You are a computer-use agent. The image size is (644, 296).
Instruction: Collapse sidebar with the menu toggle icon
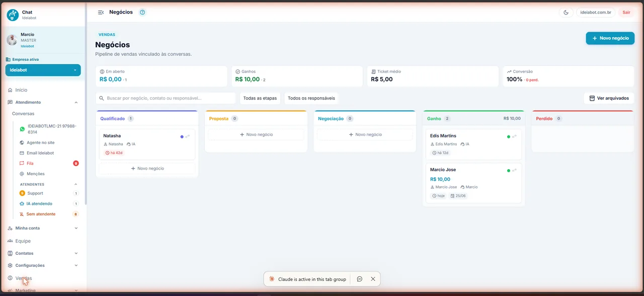101,12
